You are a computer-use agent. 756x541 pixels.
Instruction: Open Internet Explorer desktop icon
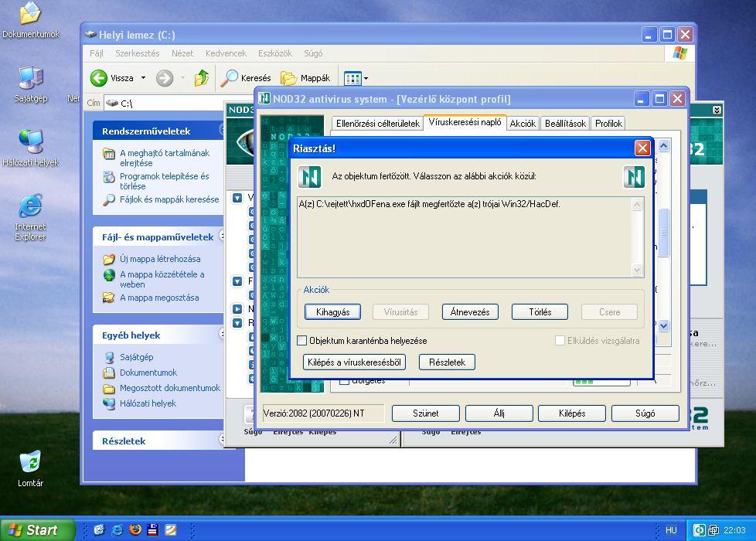tap(30, 217)
